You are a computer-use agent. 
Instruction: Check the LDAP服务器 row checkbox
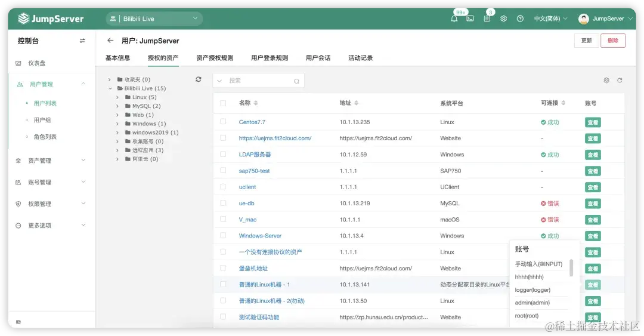point(223,154)
